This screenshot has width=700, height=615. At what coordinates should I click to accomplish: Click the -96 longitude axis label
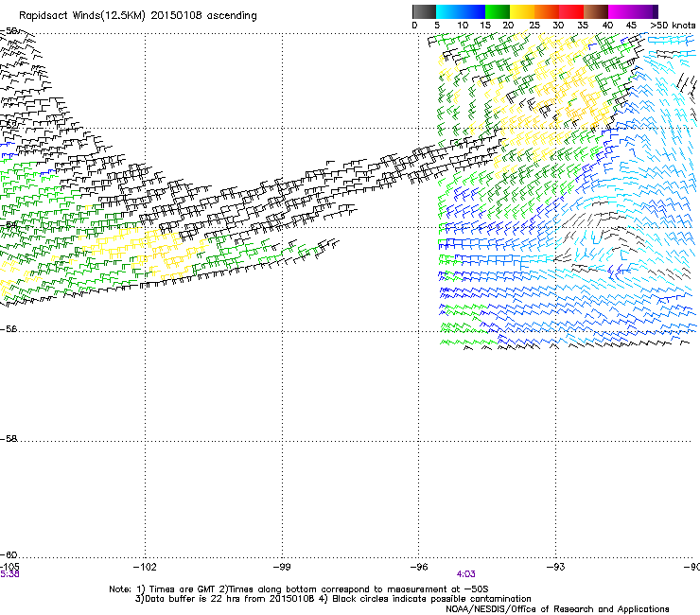419,567
